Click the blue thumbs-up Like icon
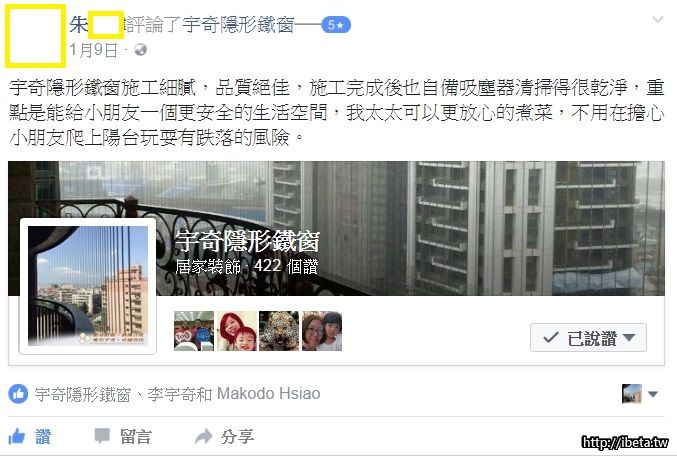677x456 pixels. point(17,437)
